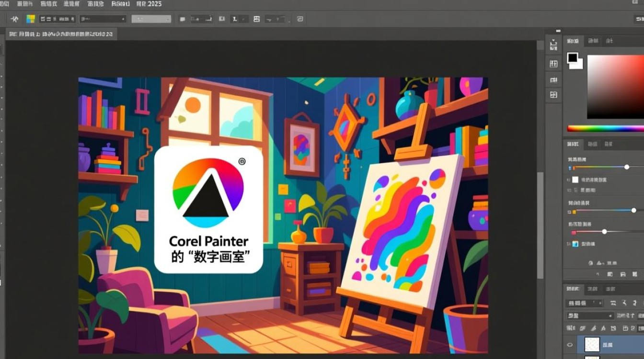Toggle the eye visibility icon for the highlighted layer
644x359 pixels.
point(570,344)
